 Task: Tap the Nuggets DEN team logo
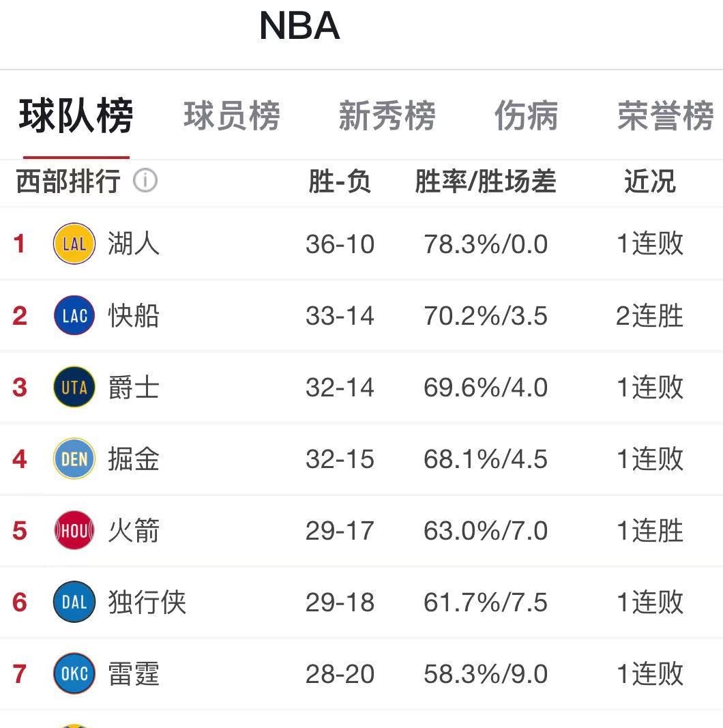tap(74, 458)
